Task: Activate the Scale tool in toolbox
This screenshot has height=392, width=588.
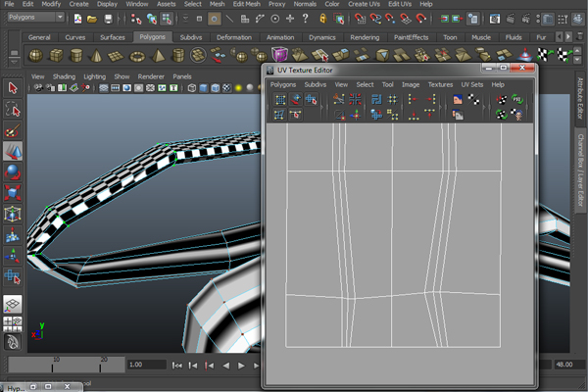Action: [x=13, y=193]
